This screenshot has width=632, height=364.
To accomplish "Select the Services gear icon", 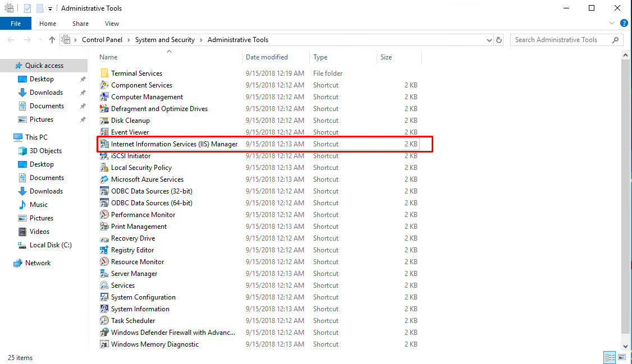I will click(x=104, y=285).
